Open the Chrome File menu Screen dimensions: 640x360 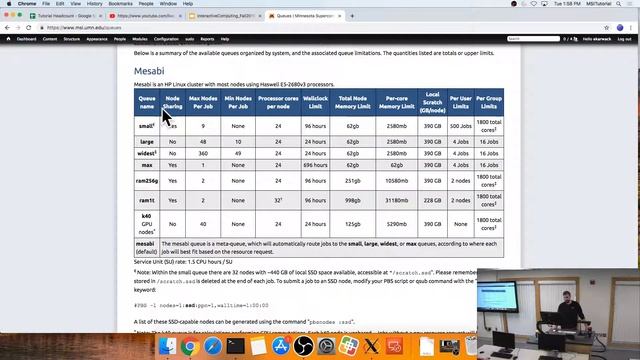point(46,4)
